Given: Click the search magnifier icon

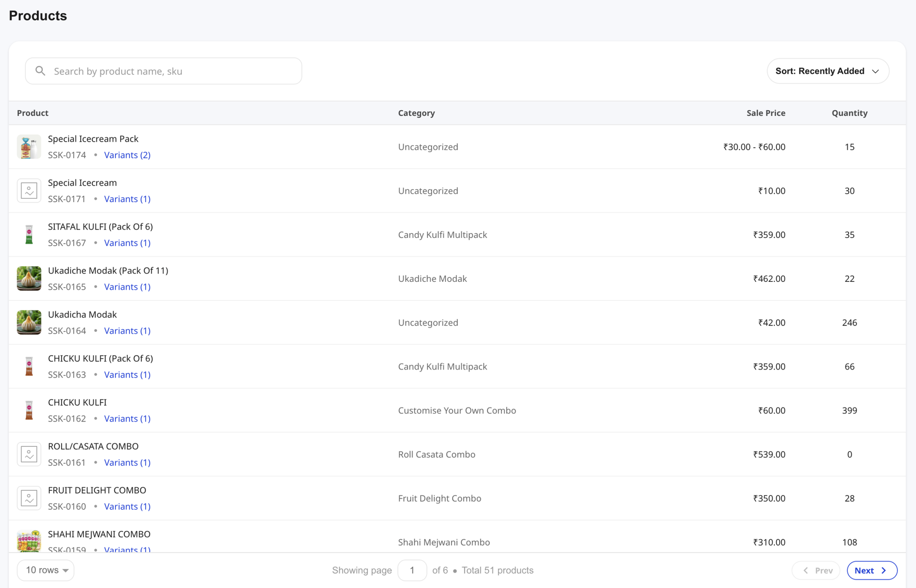Looking at the screenshot, I should click(x=41, y=71).
